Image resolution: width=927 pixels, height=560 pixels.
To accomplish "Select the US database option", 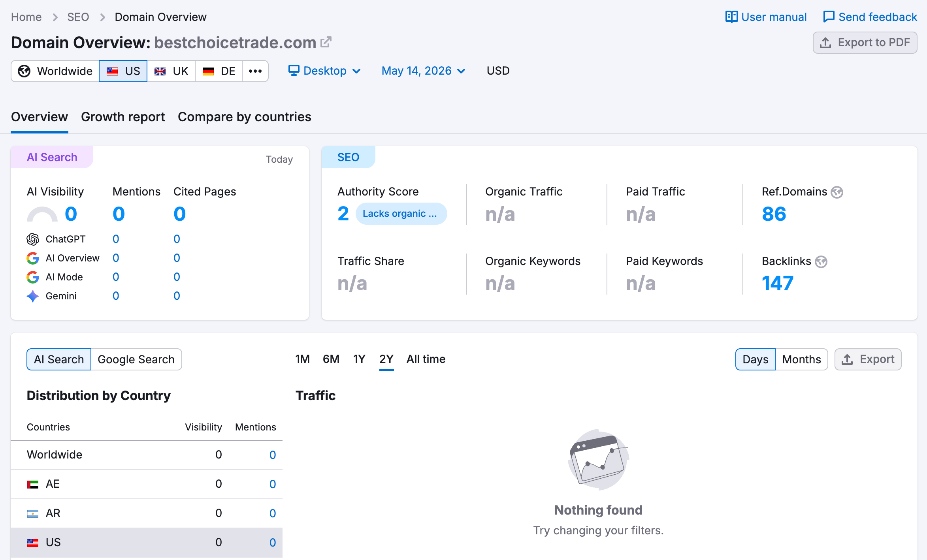I will click(123, 71).
